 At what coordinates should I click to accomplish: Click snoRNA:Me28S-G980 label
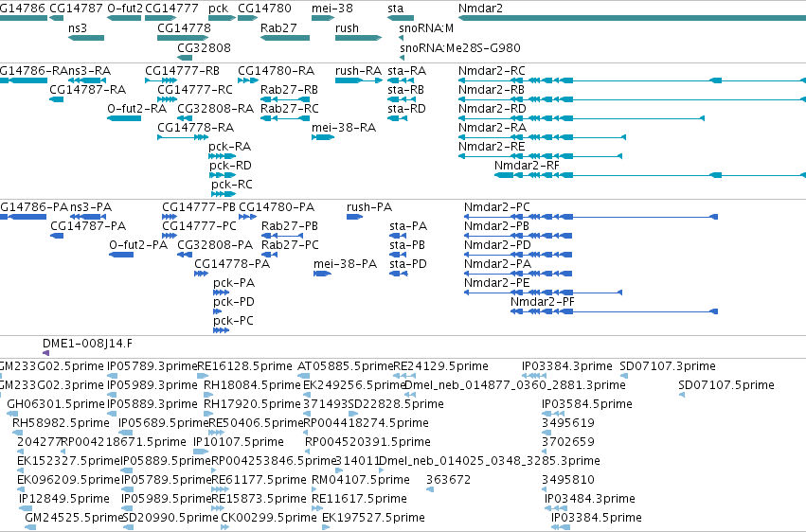coord(460,47)
